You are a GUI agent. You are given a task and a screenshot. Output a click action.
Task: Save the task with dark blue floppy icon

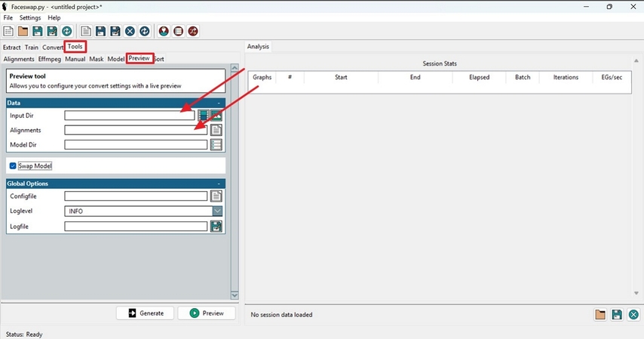click(100, 31)
